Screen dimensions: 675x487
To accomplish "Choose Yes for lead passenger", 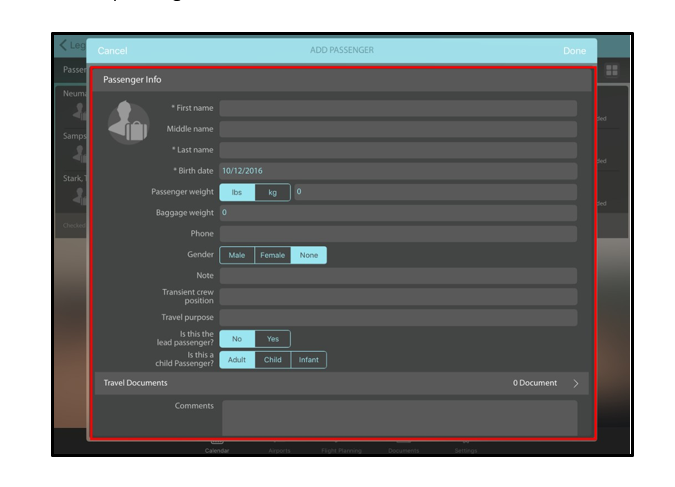I will pyautogui.click(x=272, y=339).
